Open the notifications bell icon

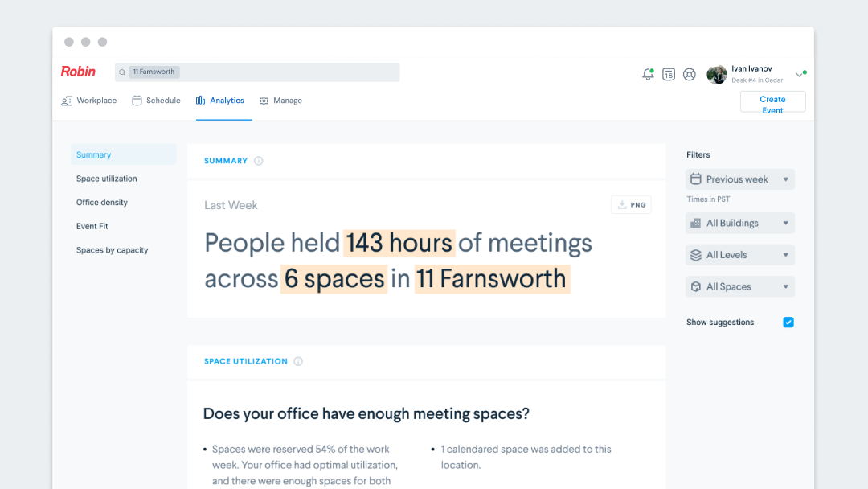648,74
